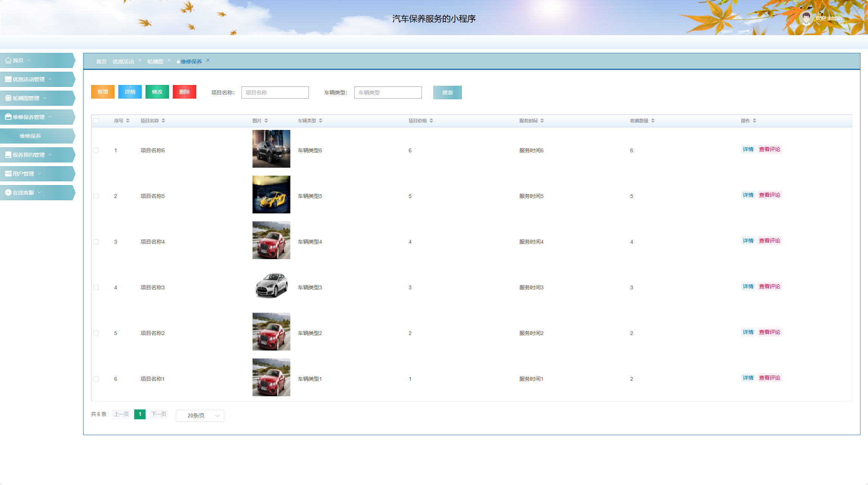This screenshot has width=868, height=485.
Task: Click the 用户管理 sidebar icon
Action: click(8, 174)
